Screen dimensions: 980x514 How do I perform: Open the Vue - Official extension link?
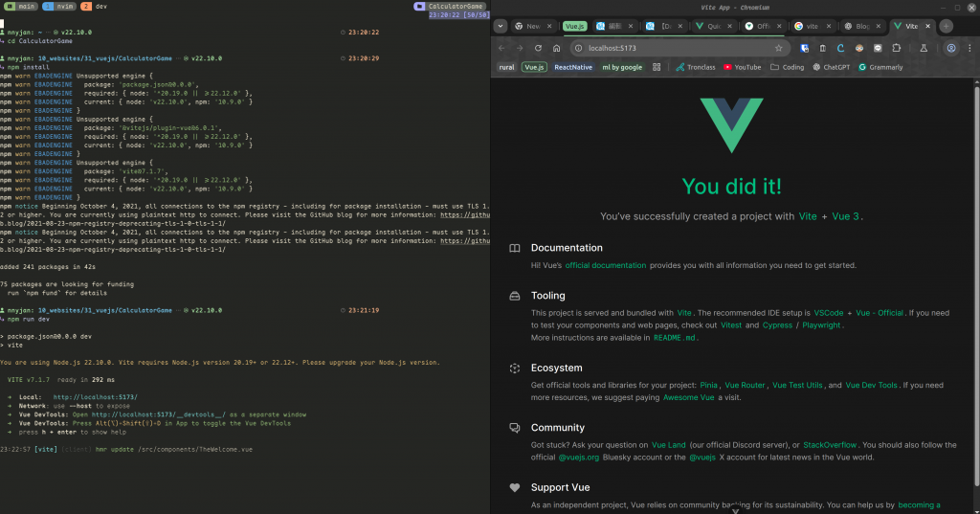pos(880,313)
